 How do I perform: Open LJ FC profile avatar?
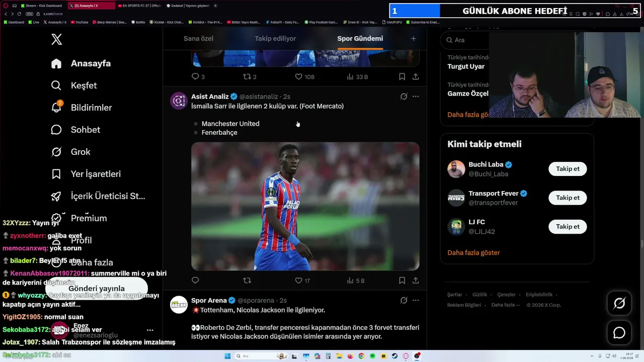[x=456, y=227]
